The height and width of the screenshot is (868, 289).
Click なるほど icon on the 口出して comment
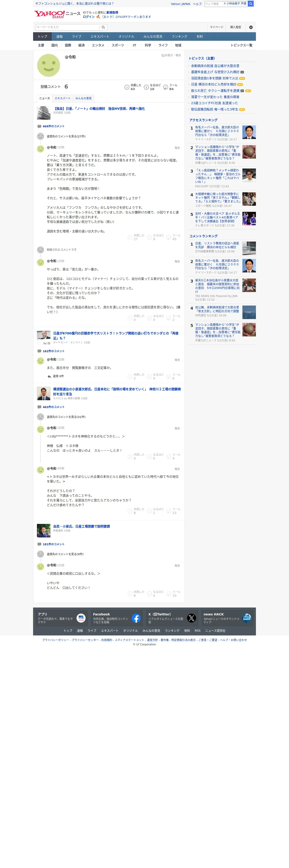click(149, 593)
